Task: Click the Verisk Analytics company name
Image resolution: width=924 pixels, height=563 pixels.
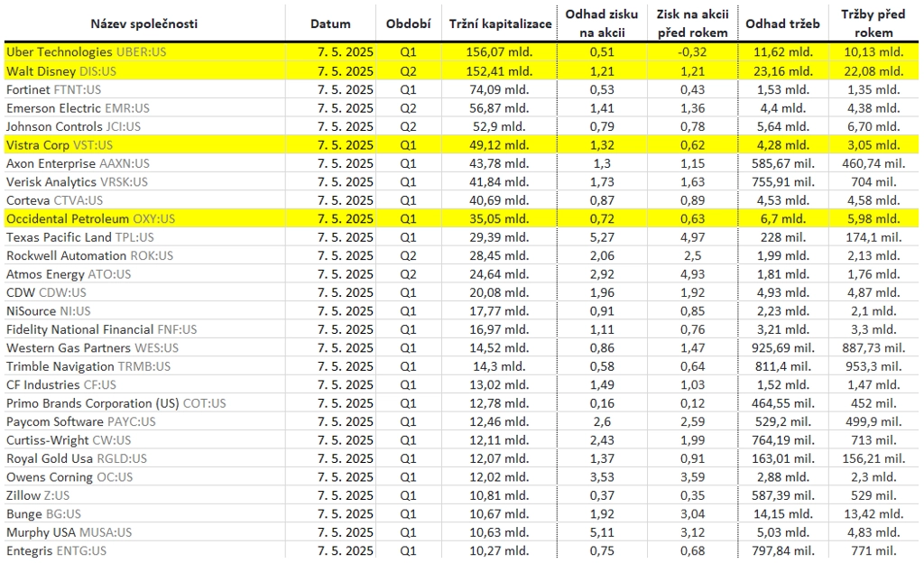Action: (x=51, y=182)
